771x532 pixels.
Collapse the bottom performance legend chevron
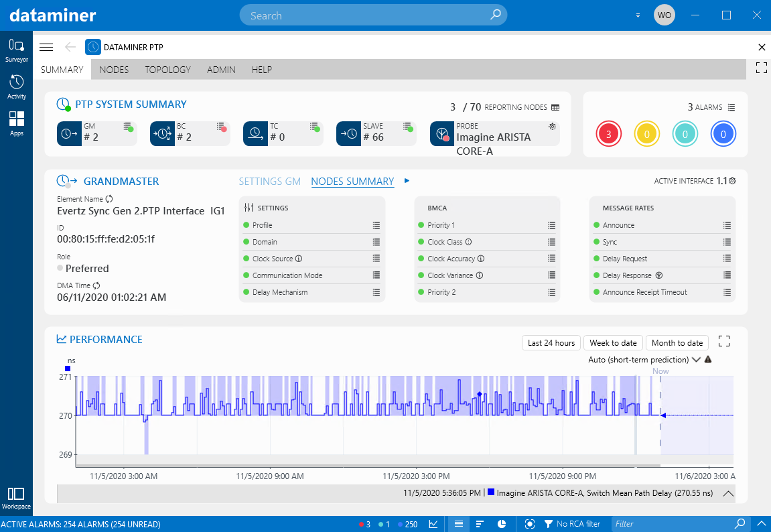tap(728, 493)
